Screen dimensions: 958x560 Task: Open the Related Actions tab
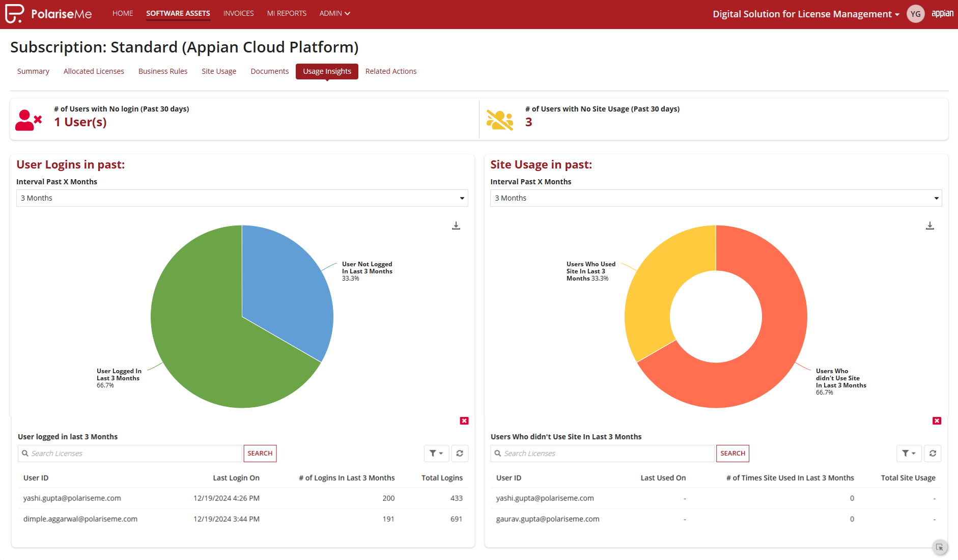pyautogui.click(x=391, y=71)
